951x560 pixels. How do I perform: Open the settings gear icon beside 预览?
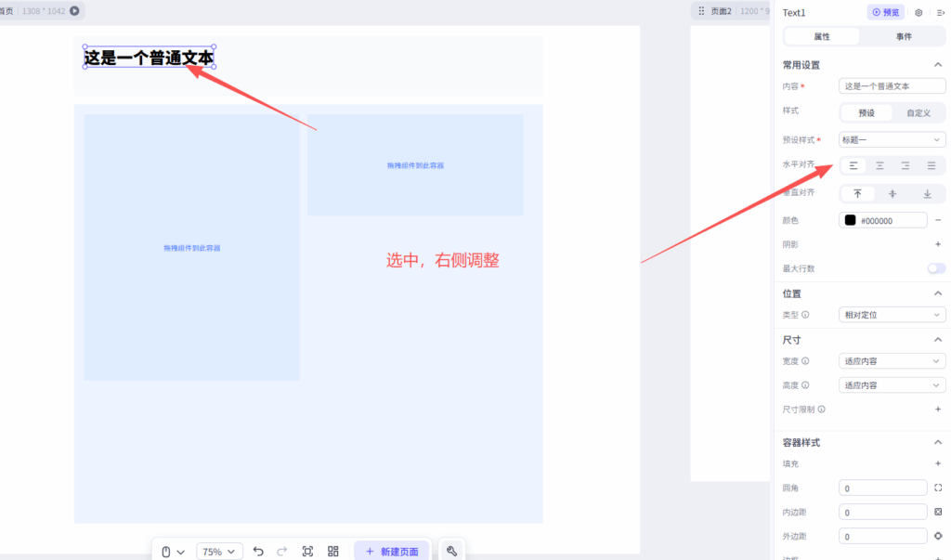point(918,13)
